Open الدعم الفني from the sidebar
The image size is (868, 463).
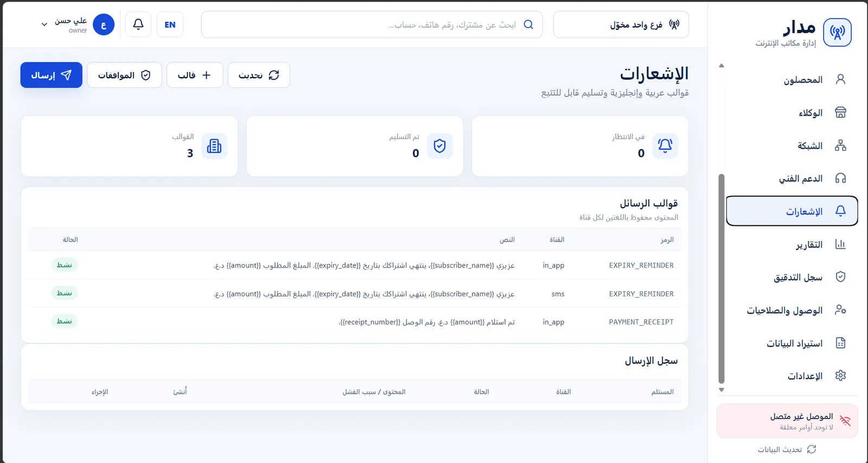tap(792, 179)
